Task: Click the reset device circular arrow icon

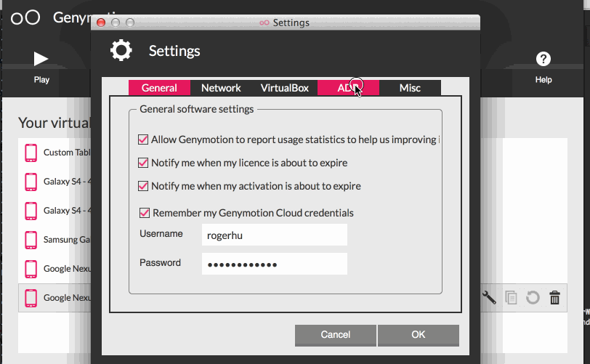Action: [533, 297]
